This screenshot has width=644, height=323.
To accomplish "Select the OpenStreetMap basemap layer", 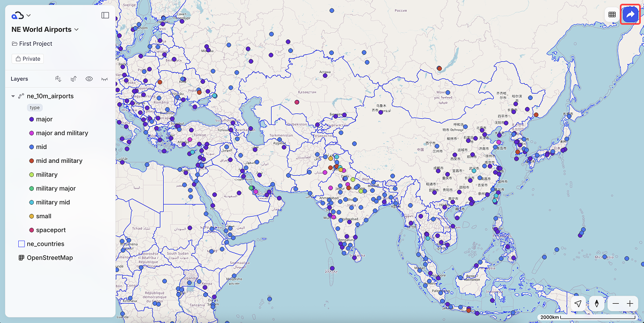I will pyautogui.click(x=50, y=258).
